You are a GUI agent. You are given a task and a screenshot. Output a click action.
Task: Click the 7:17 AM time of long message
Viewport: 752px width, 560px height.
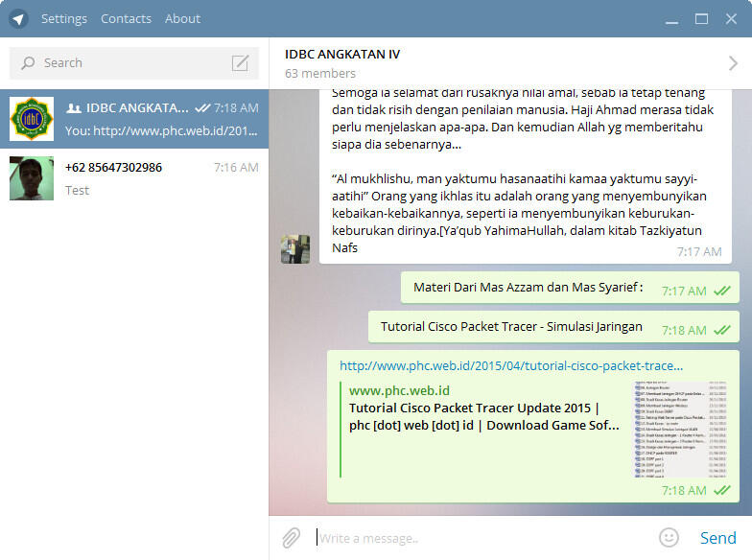coord(699,251)
